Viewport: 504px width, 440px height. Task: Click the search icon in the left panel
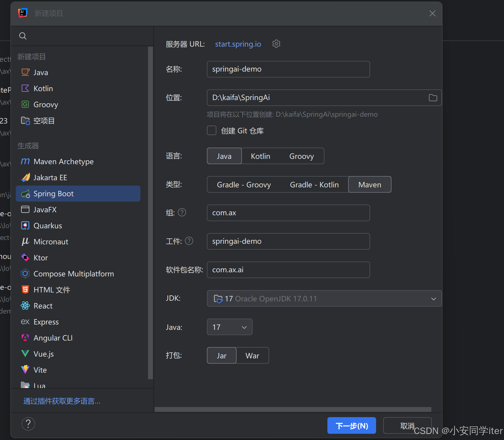pos(23,36)
